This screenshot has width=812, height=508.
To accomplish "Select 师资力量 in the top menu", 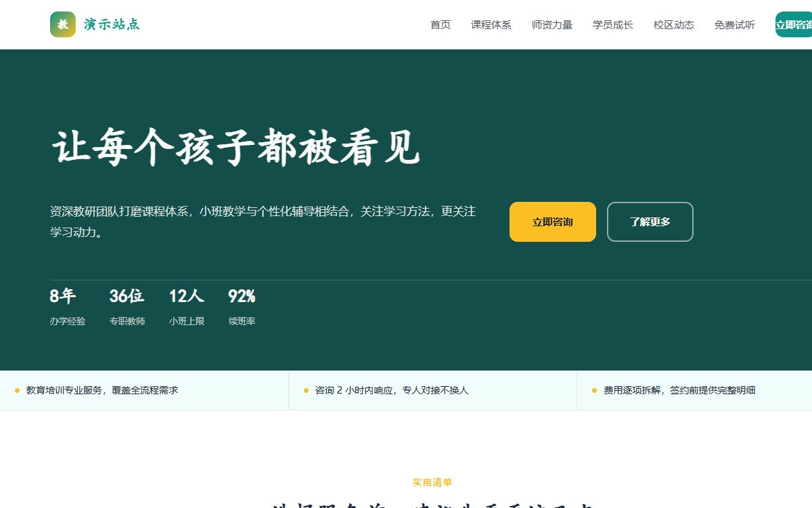I will click(x=552, y=25).
